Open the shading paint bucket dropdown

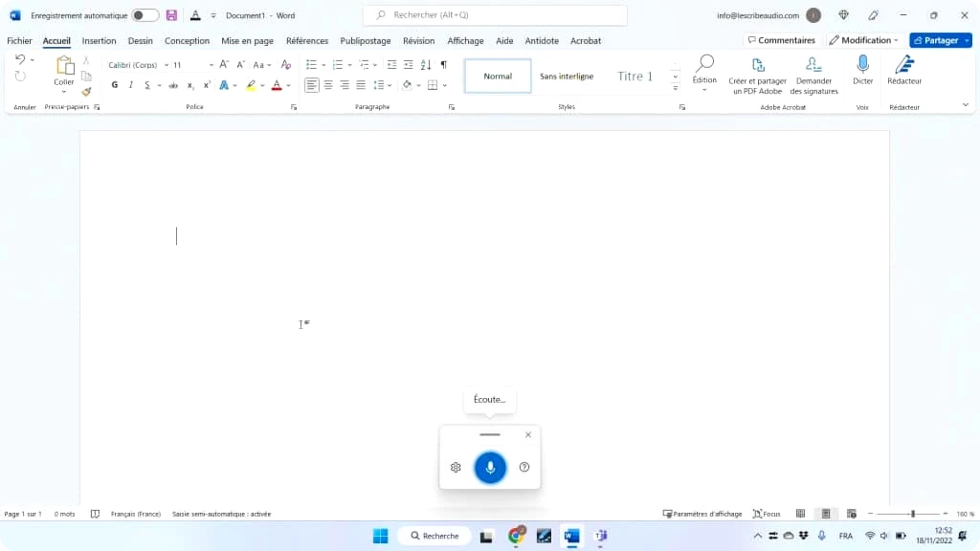point(418,85)
